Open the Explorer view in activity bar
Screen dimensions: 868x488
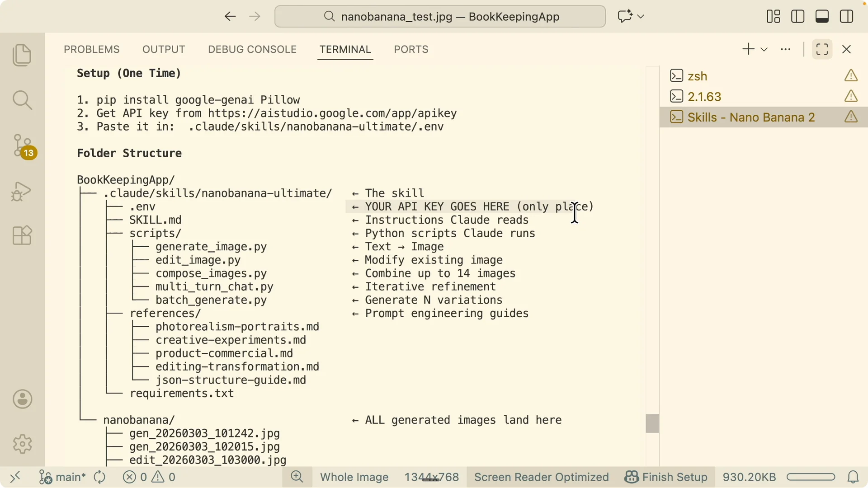coord(22,55)
